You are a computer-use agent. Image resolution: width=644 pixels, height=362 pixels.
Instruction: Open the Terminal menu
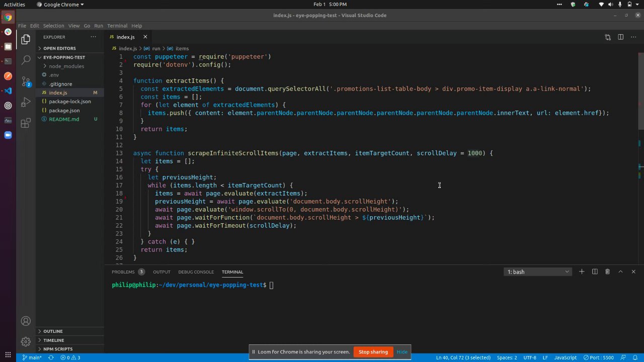pyautogui.click(x=117, y=26)
